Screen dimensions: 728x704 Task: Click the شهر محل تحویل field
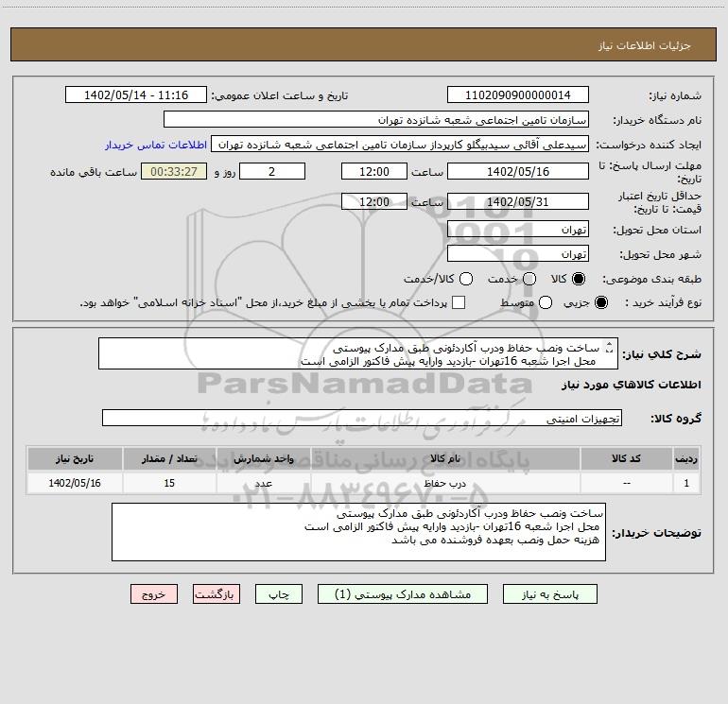click(518, 254)
